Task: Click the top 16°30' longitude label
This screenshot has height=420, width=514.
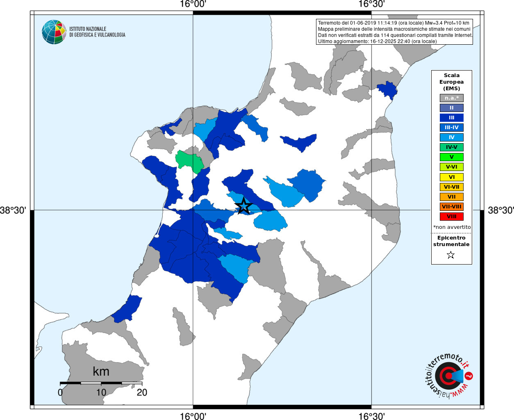Action: 372,4
